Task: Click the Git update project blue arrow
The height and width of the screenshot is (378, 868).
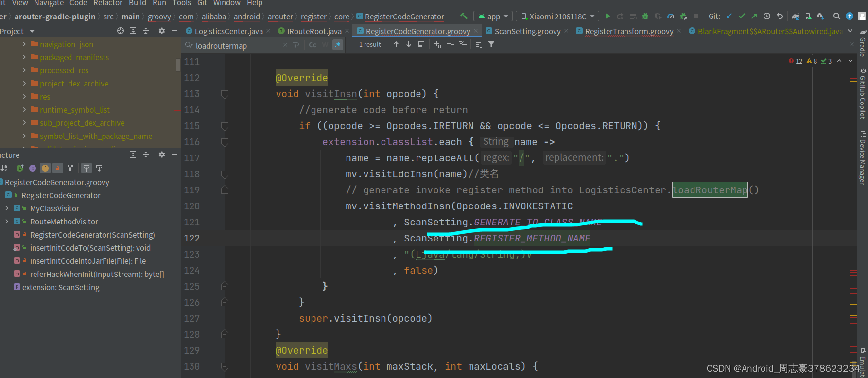Action: tap(729, 16)
